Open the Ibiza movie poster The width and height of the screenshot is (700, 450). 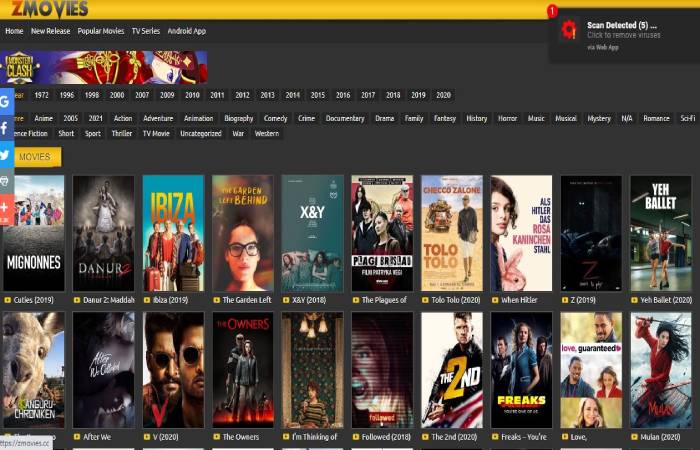[x=173, y=233]
